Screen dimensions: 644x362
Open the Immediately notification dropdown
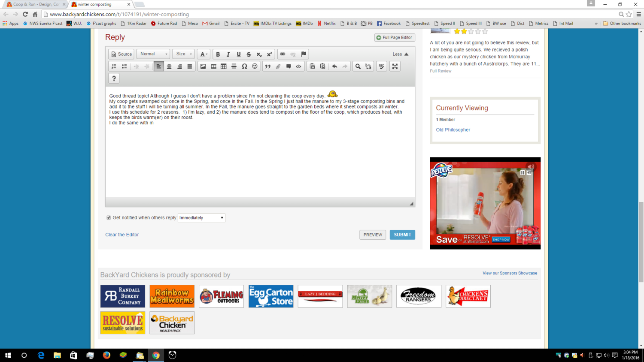(201, 218)
